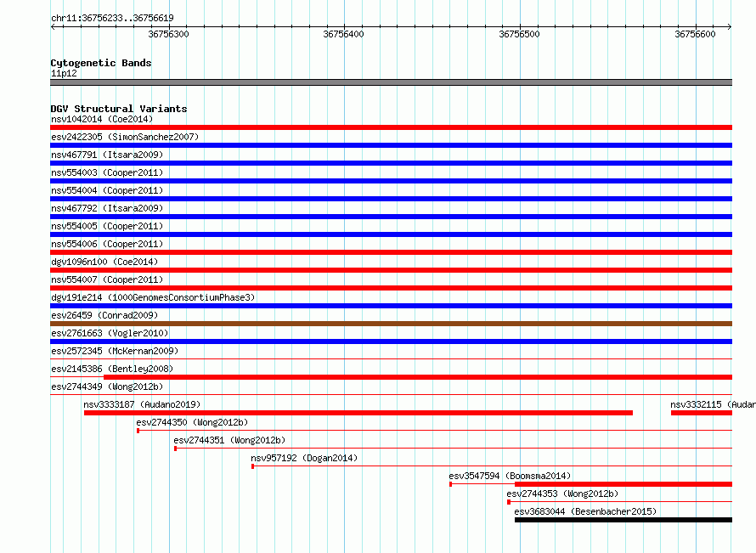
Task: Click the esv26459 (Conrad2009) label
Action: click(104, 315)
